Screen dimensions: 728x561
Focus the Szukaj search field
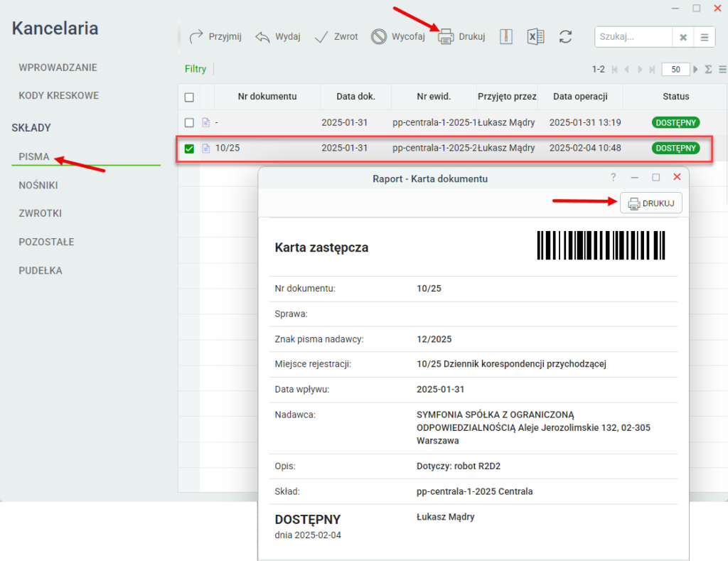point(633,37)
